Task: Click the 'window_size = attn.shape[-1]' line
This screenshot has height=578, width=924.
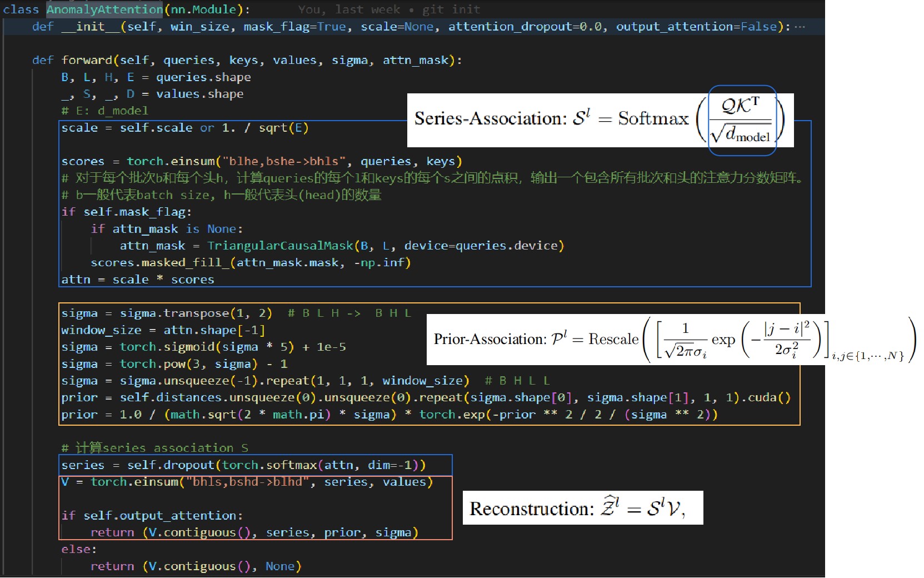Action: coord(163,330)
